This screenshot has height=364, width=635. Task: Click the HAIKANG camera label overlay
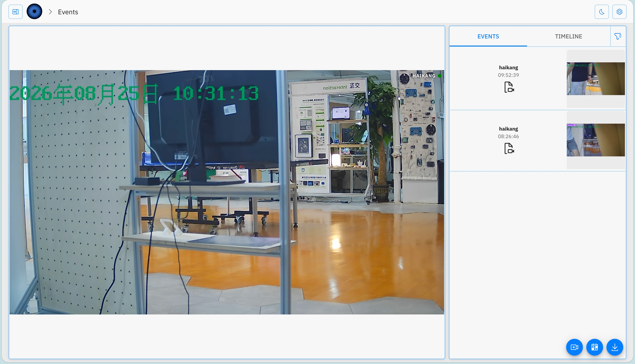pyautogui.click(x=424, y=76)
